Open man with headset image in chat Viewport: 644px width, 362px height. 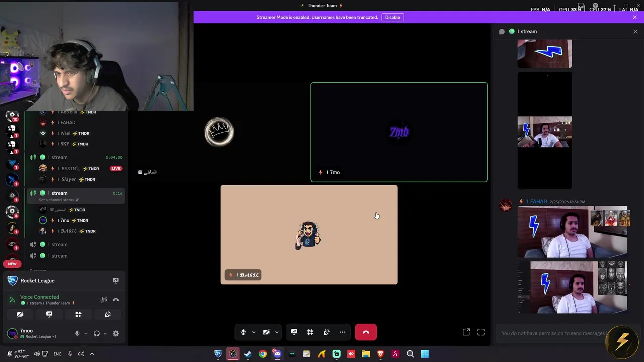pyautogui.click(x=544, y=132)
